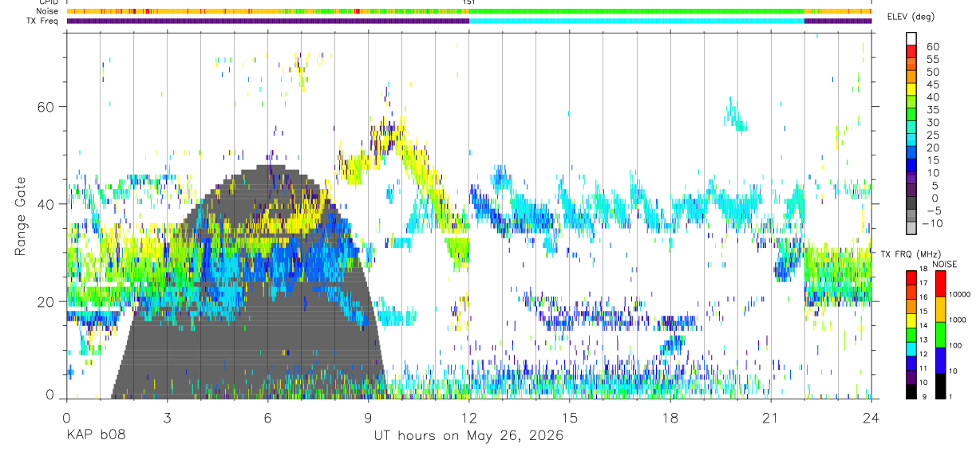Click the "6" tick label on the UT hours axis

coord(267,419)
